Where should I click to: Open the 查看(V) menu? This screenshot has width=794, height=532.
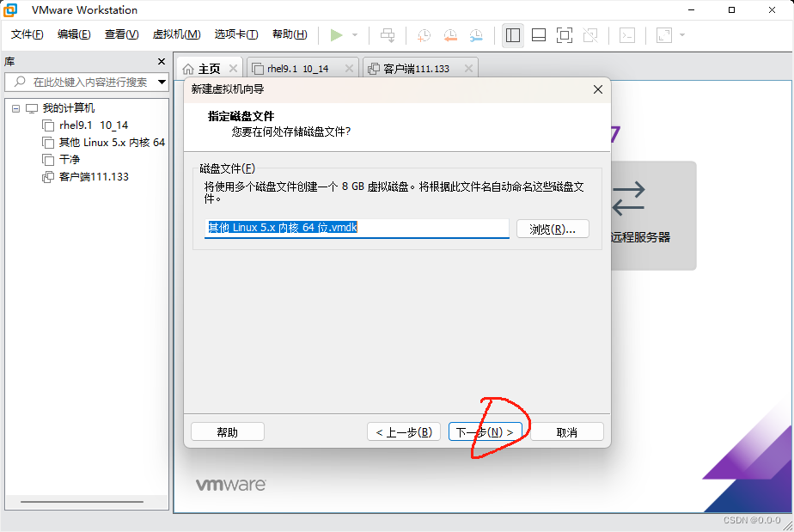(x=121, y=34)
